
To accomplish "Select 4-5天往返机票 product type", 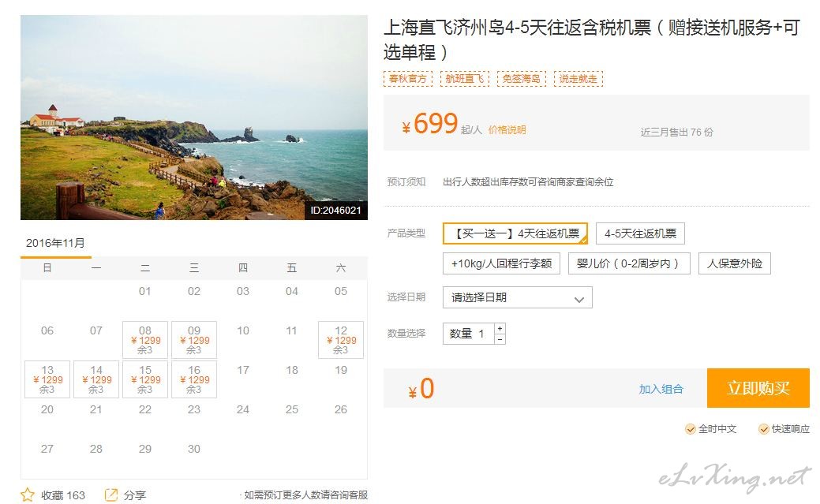I will pyautogui.click(x=640, y=233).
